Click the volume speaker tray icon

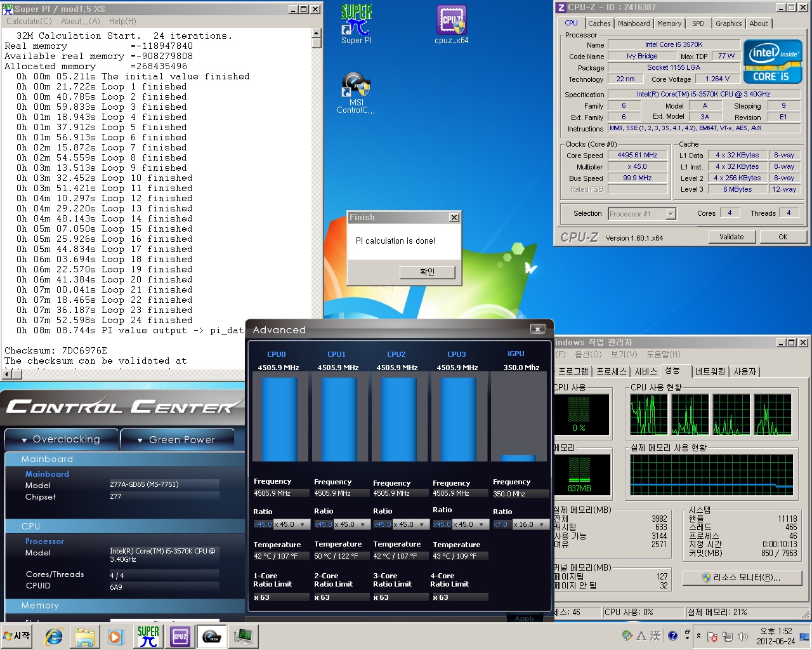[742, 636]
